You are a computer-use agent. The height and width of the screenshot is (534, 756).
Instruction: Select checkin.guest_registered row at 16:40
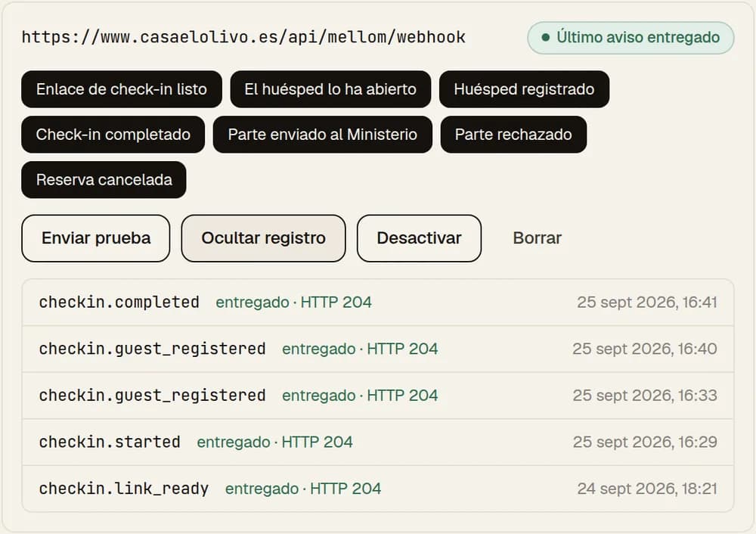click(x=378, y=349)
